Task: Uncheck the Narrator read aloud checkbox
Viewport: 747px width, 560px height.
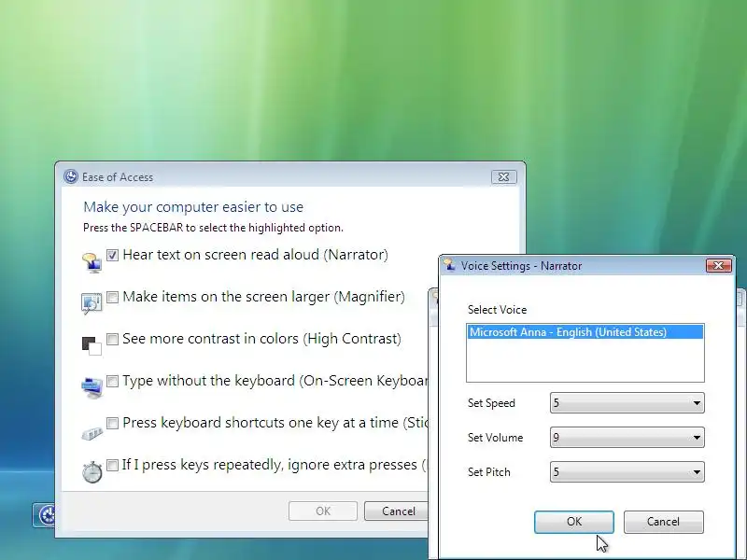Action: point(112,255)
